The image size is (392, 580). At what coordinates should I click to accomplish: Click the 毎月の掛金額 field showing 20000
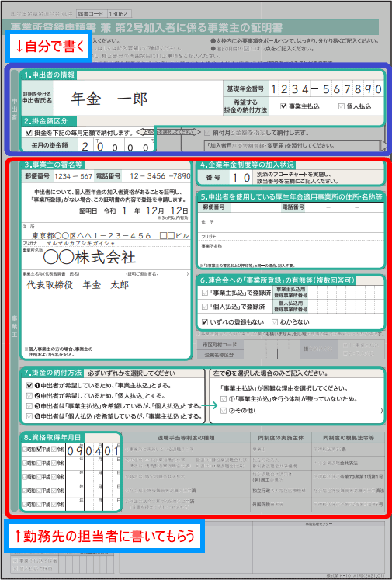pos(116,146)
